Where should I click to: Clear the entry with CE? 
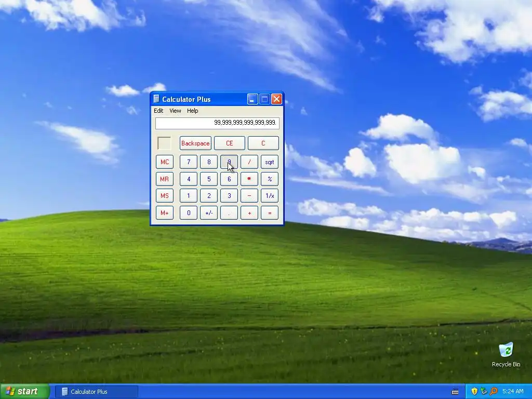pyautogui.click(x=229, y=143)
